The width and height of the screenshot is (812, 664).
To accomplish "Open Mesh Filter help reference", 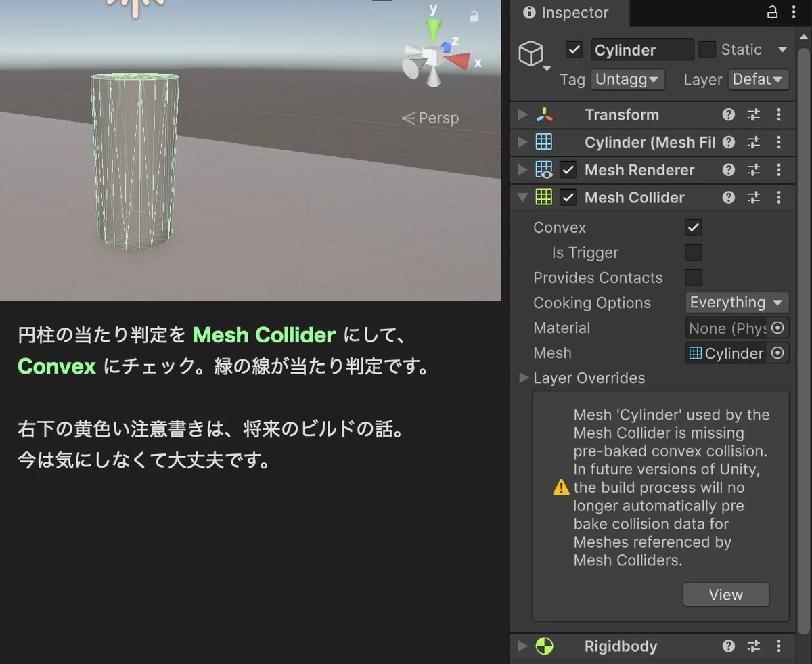I will (x=729, y=142).
